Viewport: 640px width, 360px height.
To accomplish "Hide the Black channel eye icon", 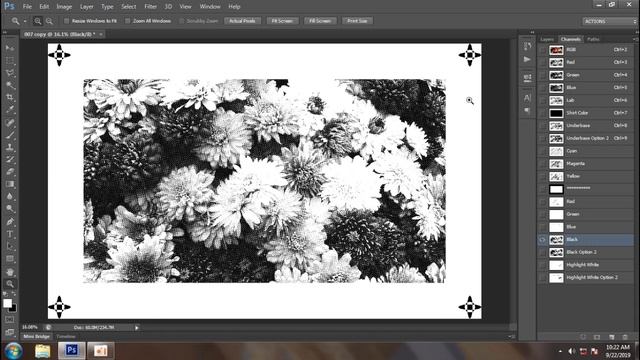I will (x=542, y=240).
